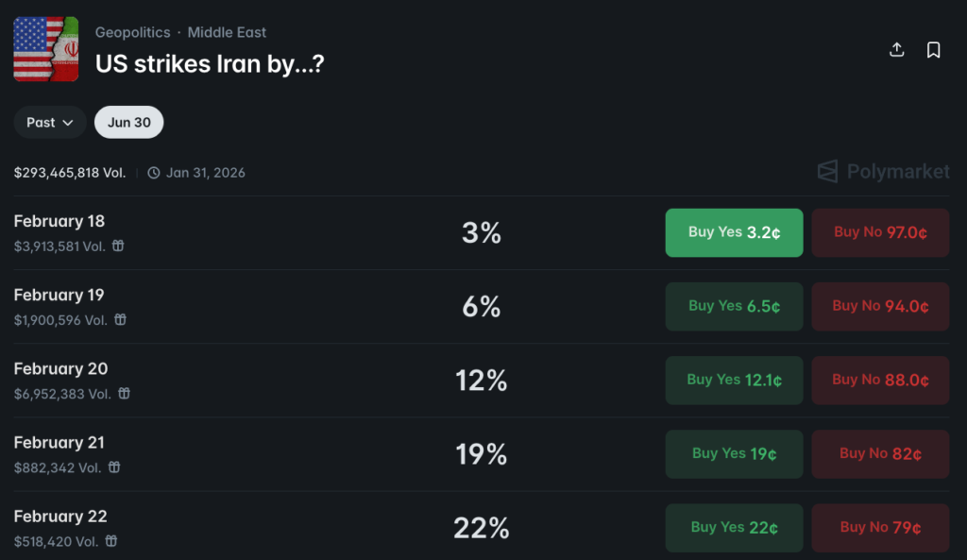The width and height of the screenshot is (967, 560).
Task: Open the Past dropdown filter
Action: pyautogui.click(x=49, y=122)
